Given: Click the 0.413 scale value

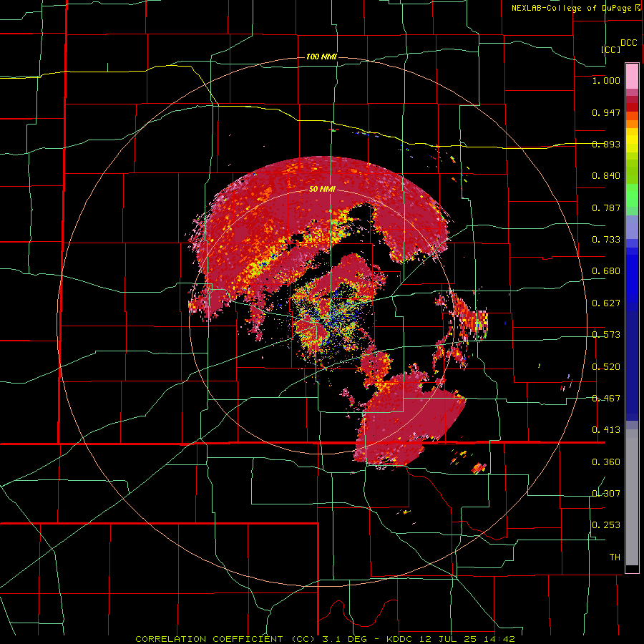Looking at the screenshot, I should (x=606, y=430).
